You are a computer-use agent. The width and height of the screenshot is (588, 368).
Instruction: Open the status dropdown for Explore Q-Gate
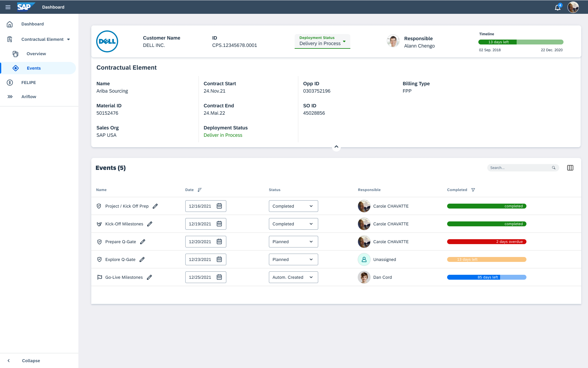[293, 259]
